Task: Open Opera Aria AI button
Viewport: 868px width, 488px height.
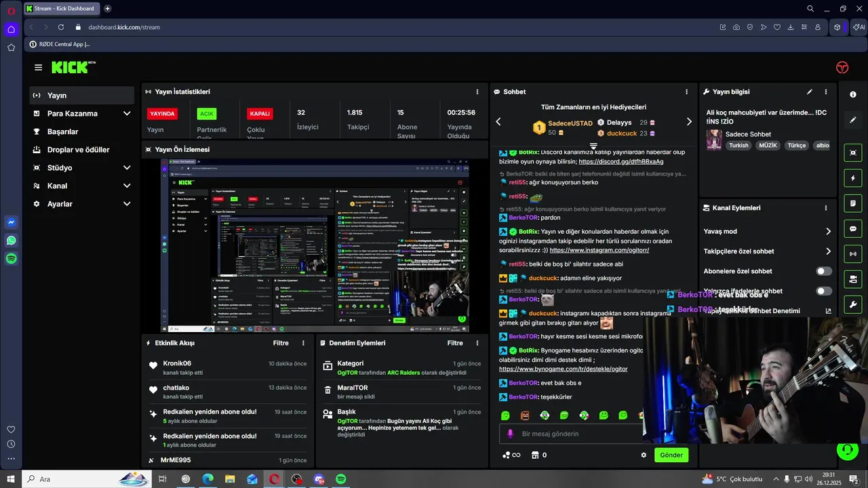Action: point(859,27)
